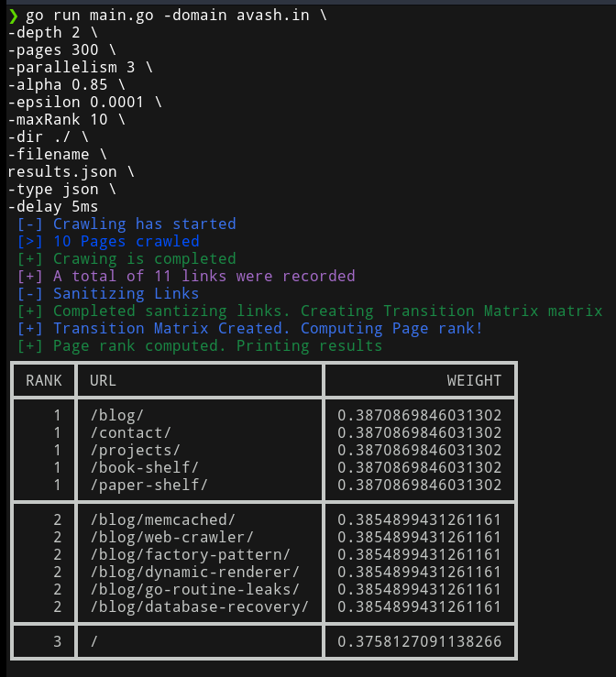Image resolution: width=616 pixels, height=677 pixels.
Task: Click the /projects/ URL entry
Action: coord(136,451)
